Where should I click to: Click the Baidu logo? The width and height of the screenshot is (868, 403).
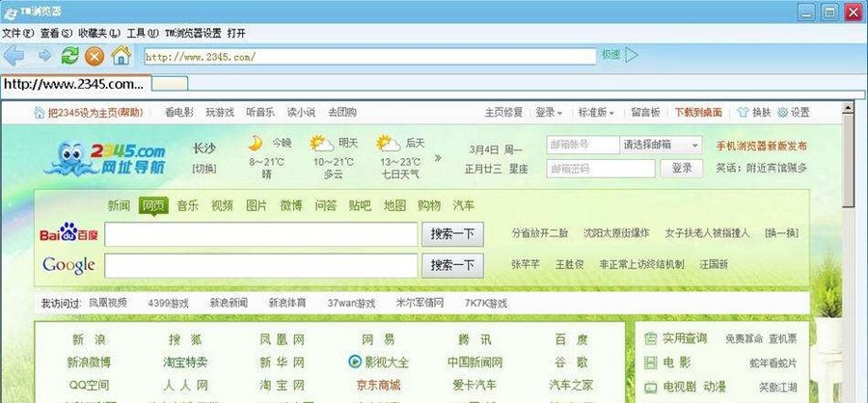[x=68, y=233]
